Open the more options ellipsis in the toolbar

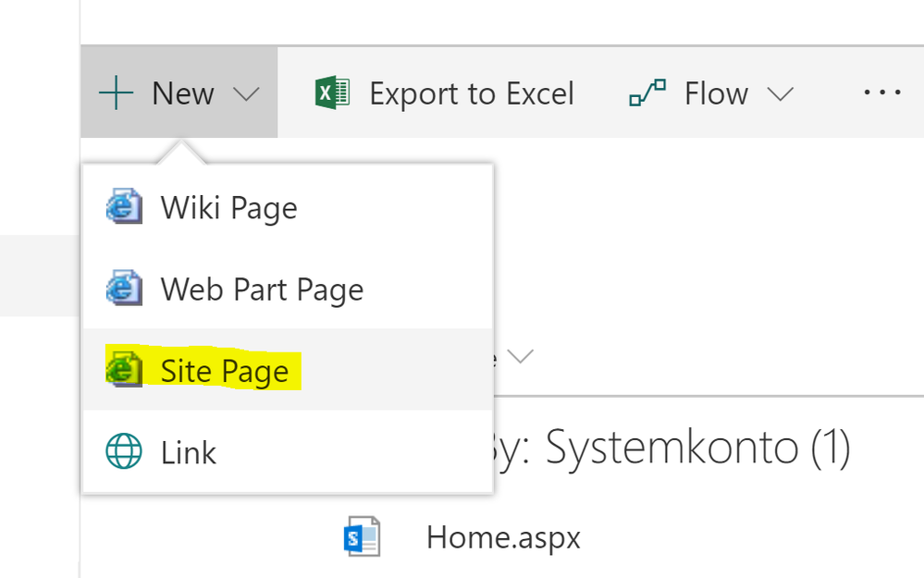pos(881,92)
